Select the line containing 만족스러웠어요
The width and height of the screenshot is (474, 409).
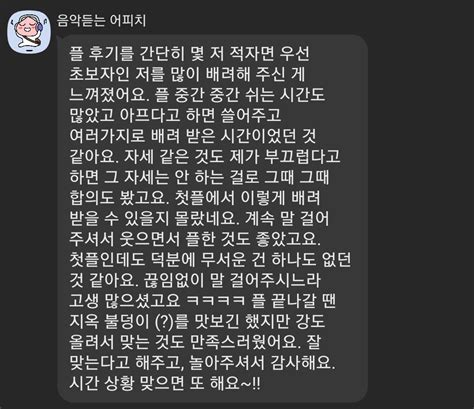(x=195, y=342)
